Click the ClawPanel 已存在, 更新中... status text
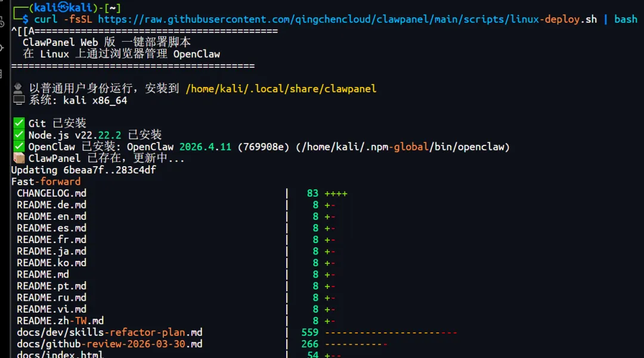The image size is (644, 358). pos(106,158)
